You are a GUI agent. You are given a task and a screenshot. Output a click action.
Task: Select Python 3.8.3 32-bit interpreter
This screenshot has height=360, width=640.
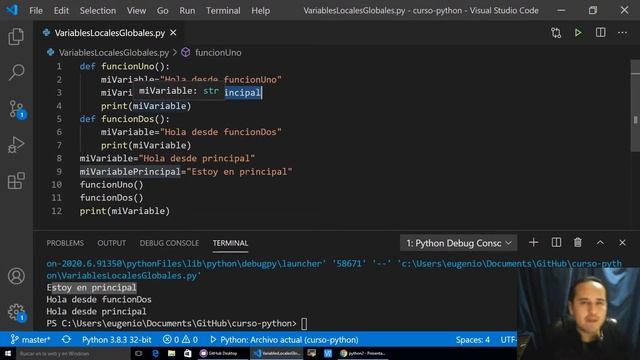(x=117, y=340)
